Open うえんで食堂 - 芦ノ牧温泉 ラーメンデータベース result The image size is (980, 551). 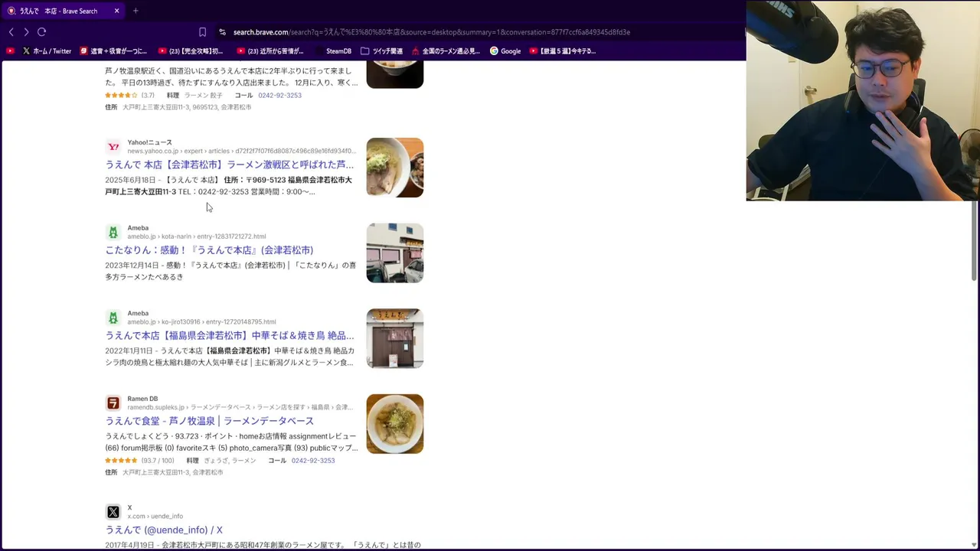pos(209,421)
